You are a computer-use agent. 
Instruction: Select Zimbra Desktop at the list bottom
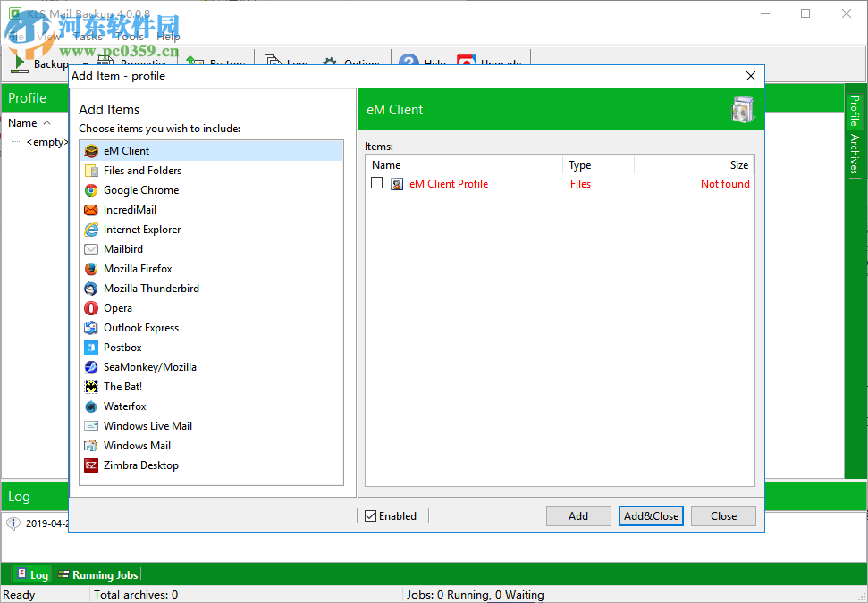140,465
